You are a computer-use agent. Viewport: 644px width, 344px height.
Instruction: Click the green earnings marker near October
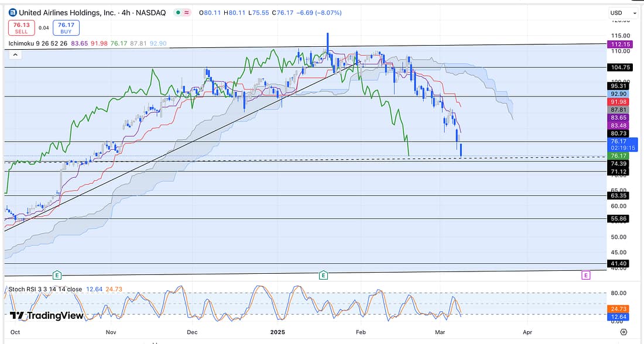click(x=57, y=274)
